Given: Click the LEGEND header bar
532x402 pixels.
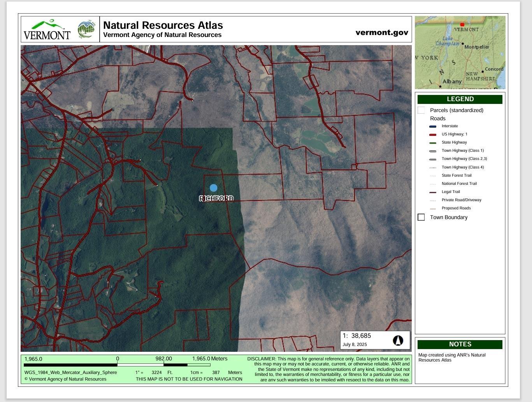Looking at the screenshot, I should tap(460, 99).
